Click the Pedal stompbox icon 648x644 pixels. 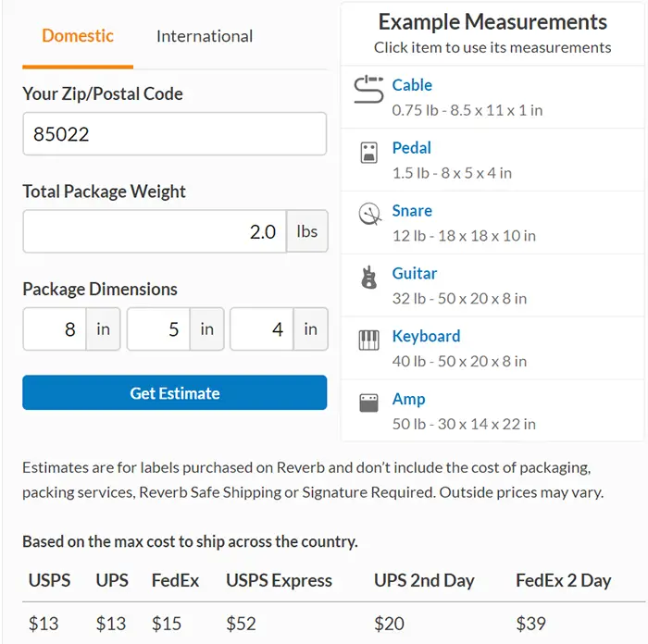click(x=368, y=153)
